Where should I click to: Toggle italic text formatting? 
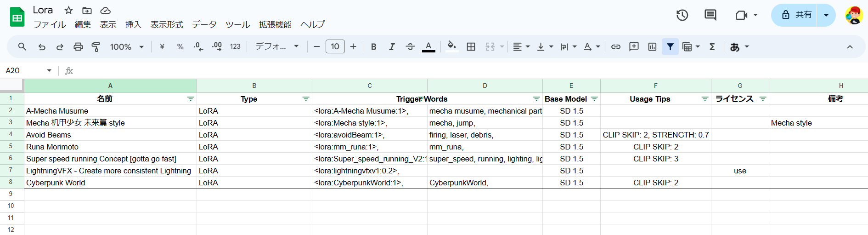(392, 47)
